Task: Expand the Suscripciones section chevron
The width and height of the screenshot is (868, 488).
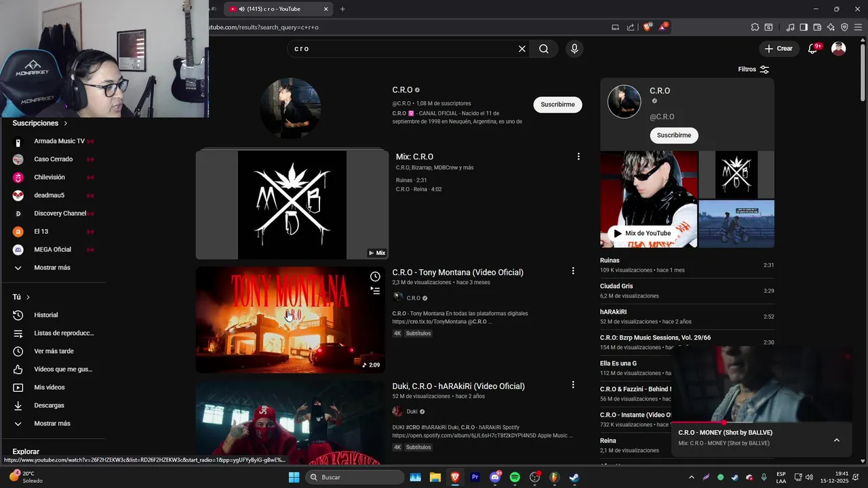Action: tap(66, 123)
